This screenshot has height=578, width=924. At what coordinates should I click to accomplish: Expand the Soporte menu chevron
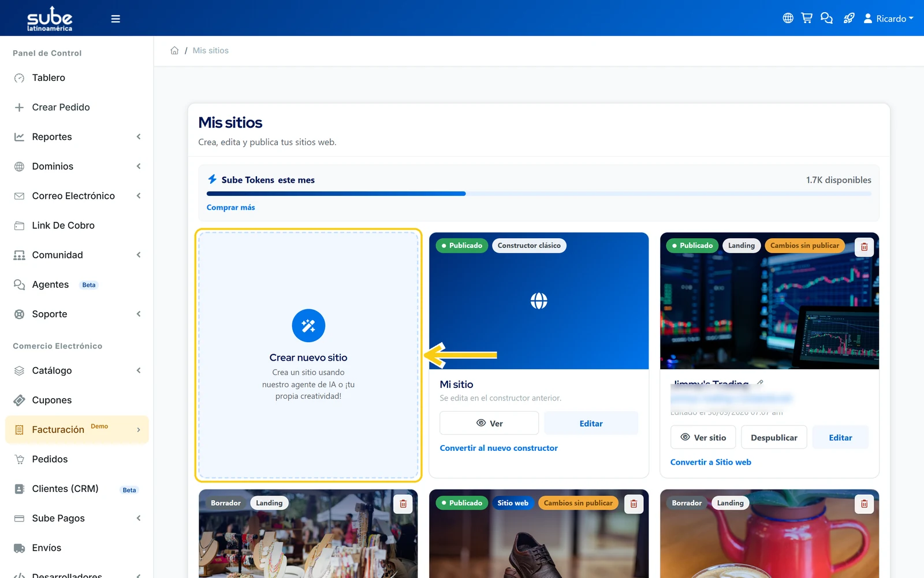(x=139, y=314)
